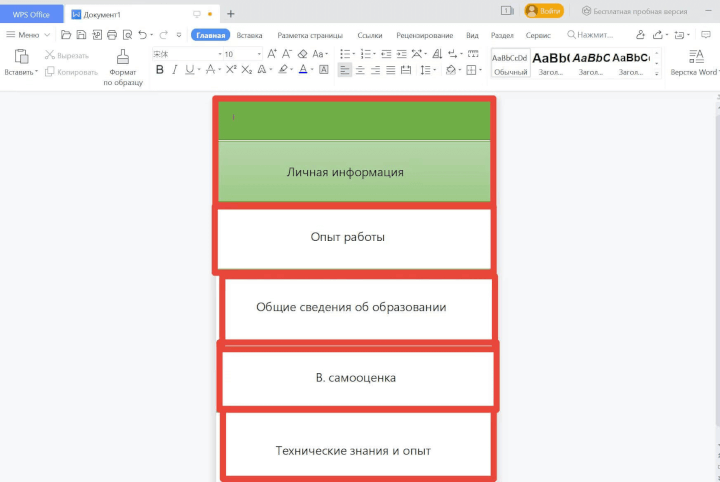Switch to the WPS Office home tab

[31, 14]
